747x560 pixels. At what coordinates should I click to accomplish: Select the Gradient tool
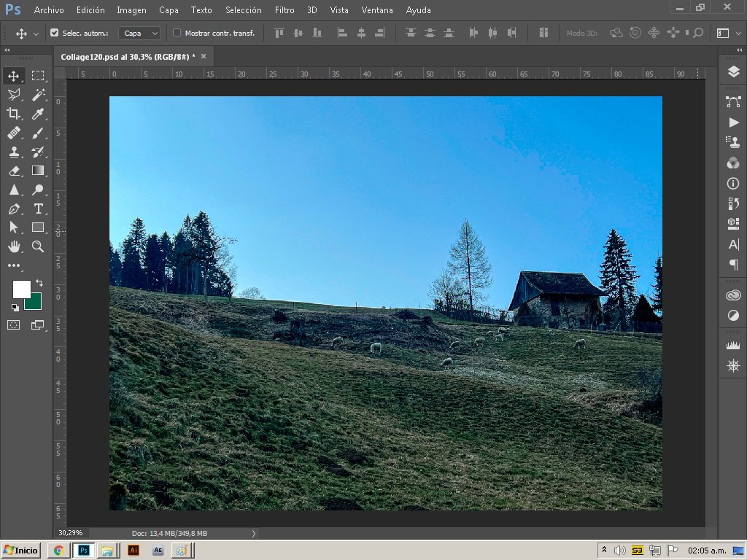[38, 171]
